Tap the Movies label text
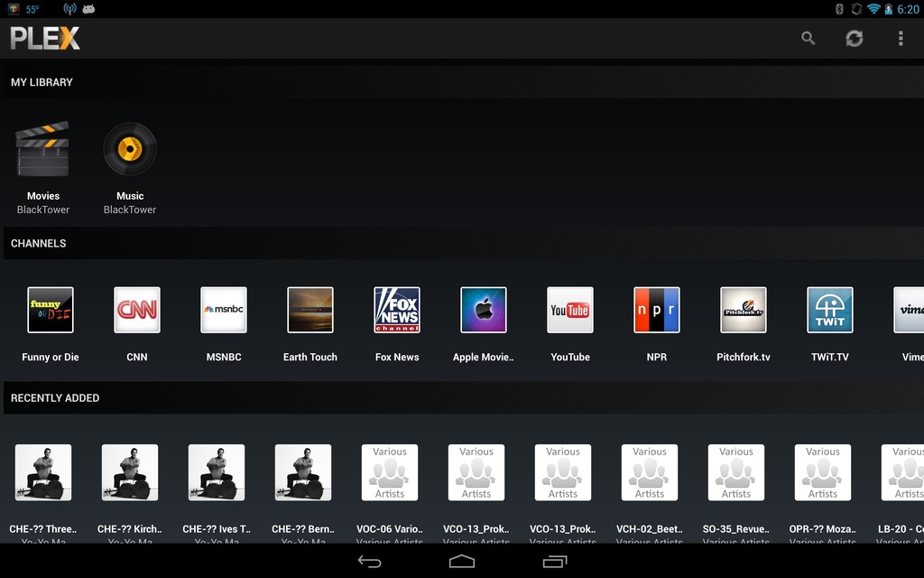924x578 pixels. point(43,196)
